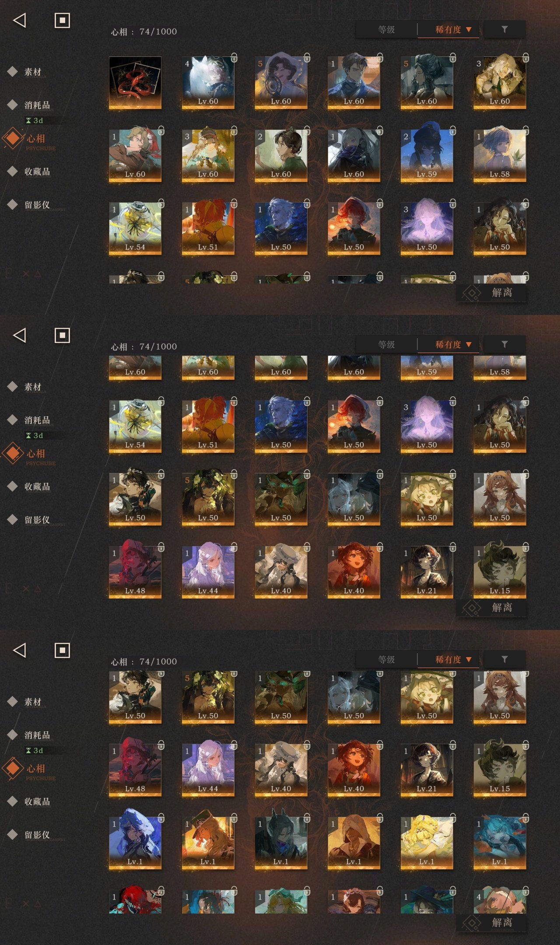Tap the 解离 button in the topmost screen
This screenshot has height=945, width=560.
491,293
